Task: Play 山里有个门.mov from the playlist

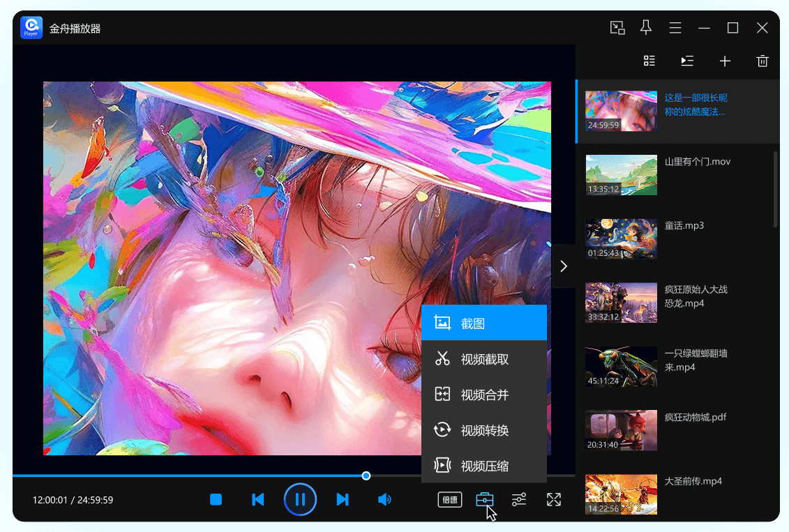Action: pyautogui.click(x=698, y=161)
